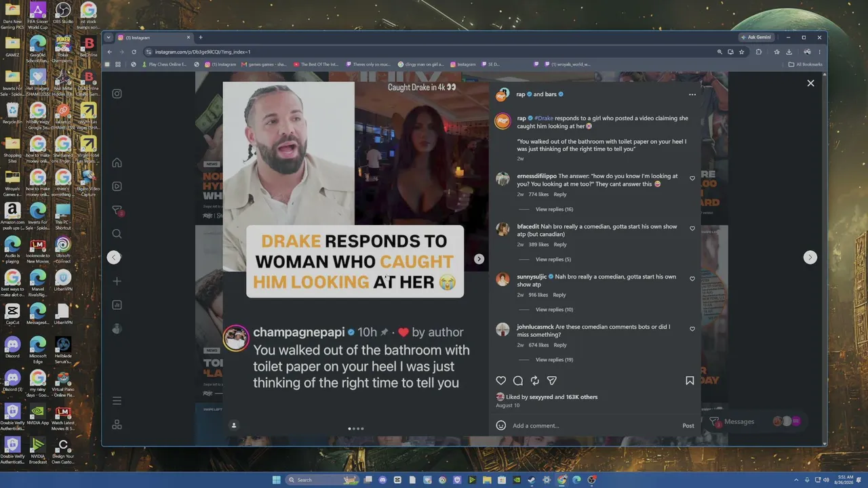The image size is (868, 488).
Task: Open Reels from the Instagram sidebar
Action: pos(117,186)
